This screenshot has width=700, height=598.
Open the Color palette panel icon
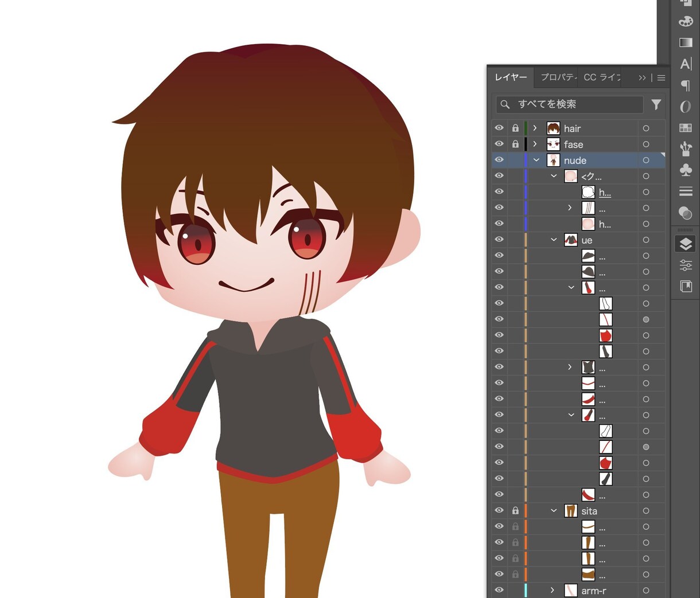coord(686,21)
